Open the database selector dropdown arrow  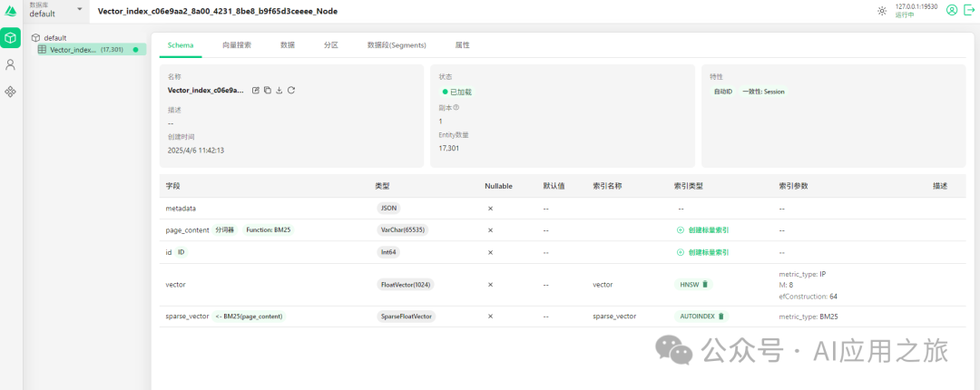click(x=79, y=9)
